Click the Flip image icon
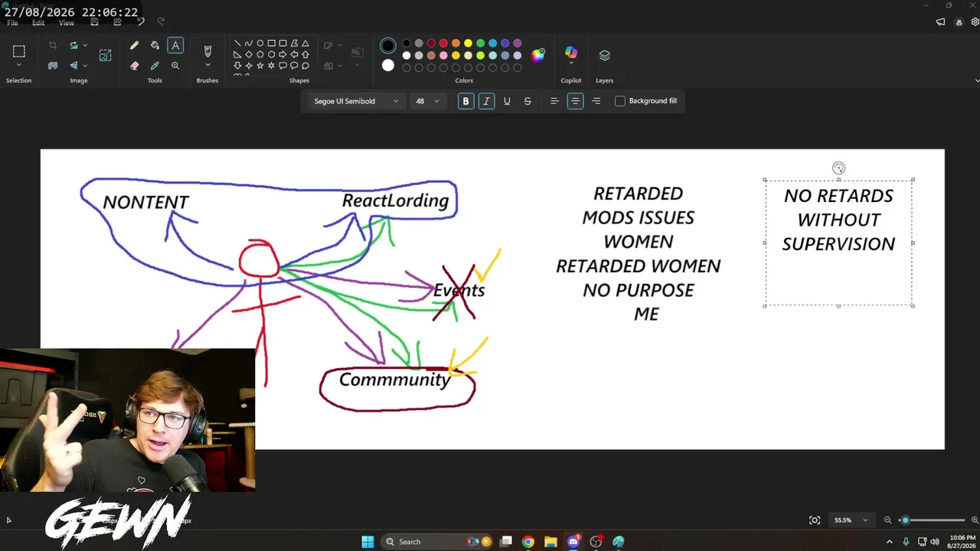Image resolution: width=980 pixels, height=551 pixels. 73,66
